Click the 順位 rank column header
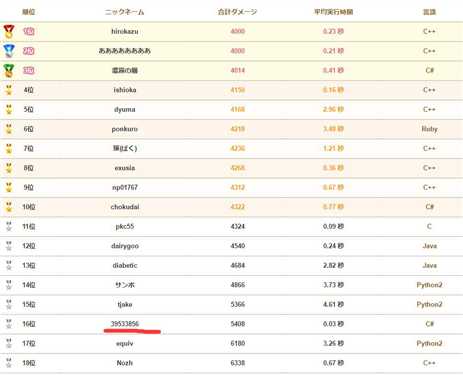The width and height of the screenshot is (463, 375). [28, 12]
